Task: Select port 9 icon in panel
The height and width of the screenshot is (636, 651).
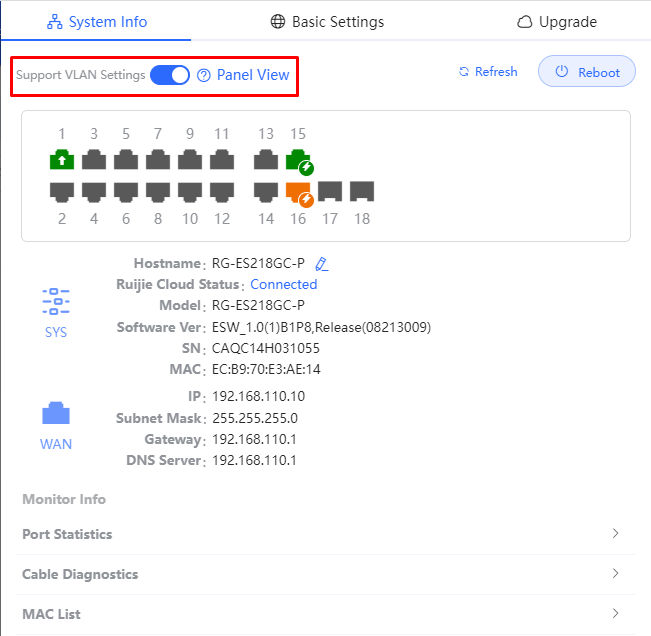Action: coord(190,159)
